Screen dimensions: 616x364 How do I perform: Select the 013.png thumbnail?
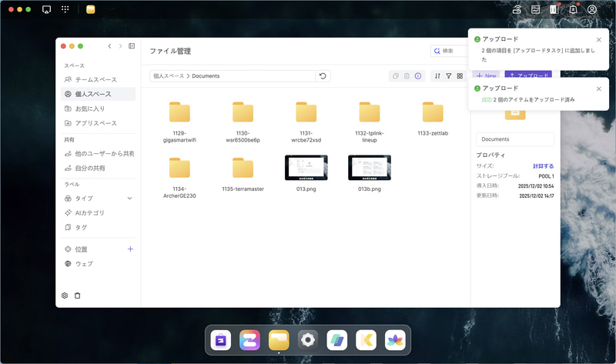point(306,168)
